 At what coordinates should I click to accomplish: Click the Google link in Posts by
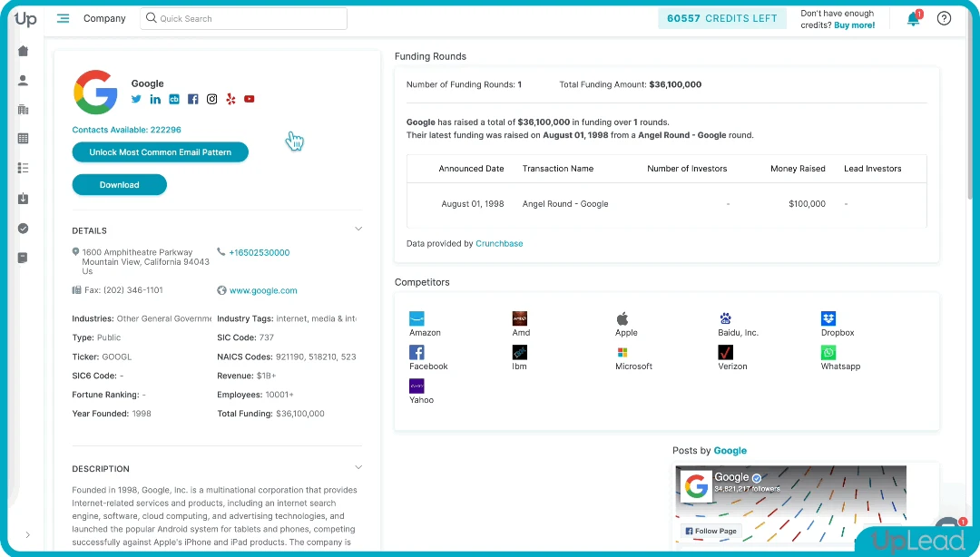(x=730, y=450)
